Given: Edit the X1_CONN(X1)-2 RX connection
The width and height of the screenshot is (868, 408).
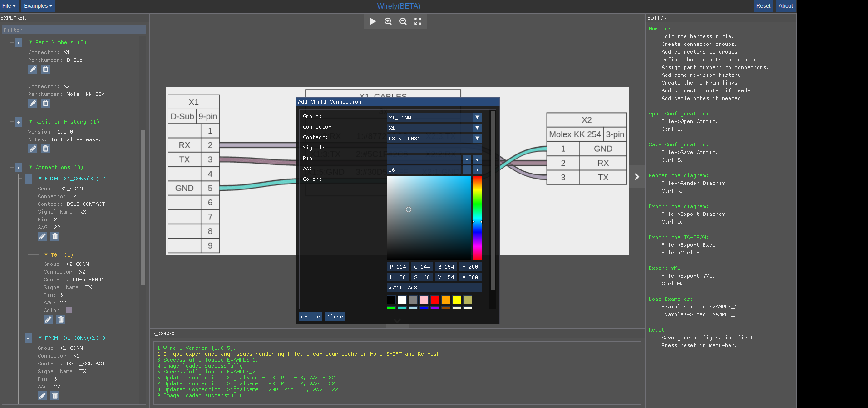Looking at the screenshot, I should pyautogui.click(x=42, y=236).
